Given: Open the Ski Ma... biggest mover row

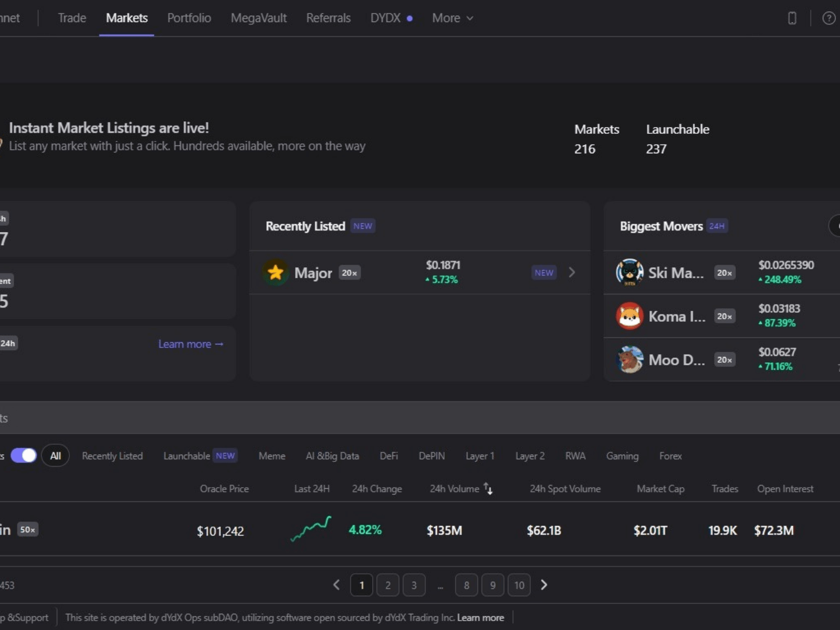Looking at the screenshot, I should (722, 272).
